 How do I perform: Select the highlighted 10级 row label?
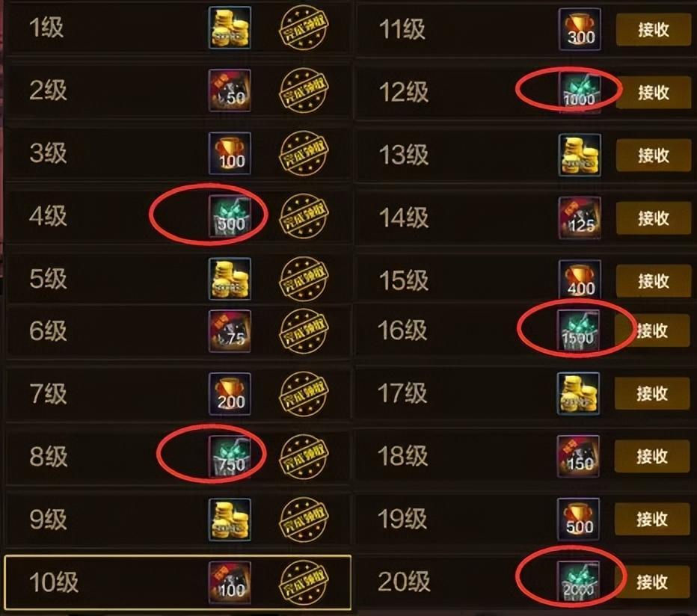[x=53, y=582]
